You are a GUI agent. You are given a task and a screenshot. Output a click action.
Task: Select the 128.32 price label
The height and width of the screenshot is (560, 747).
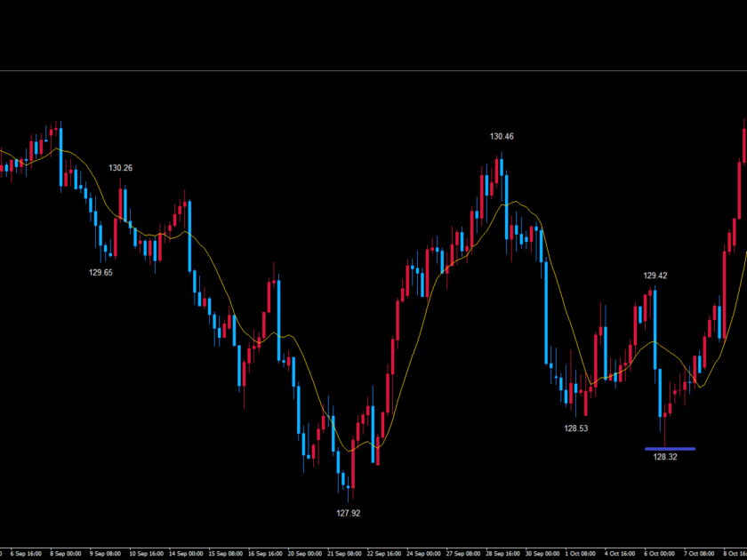(x=665, y=458)
